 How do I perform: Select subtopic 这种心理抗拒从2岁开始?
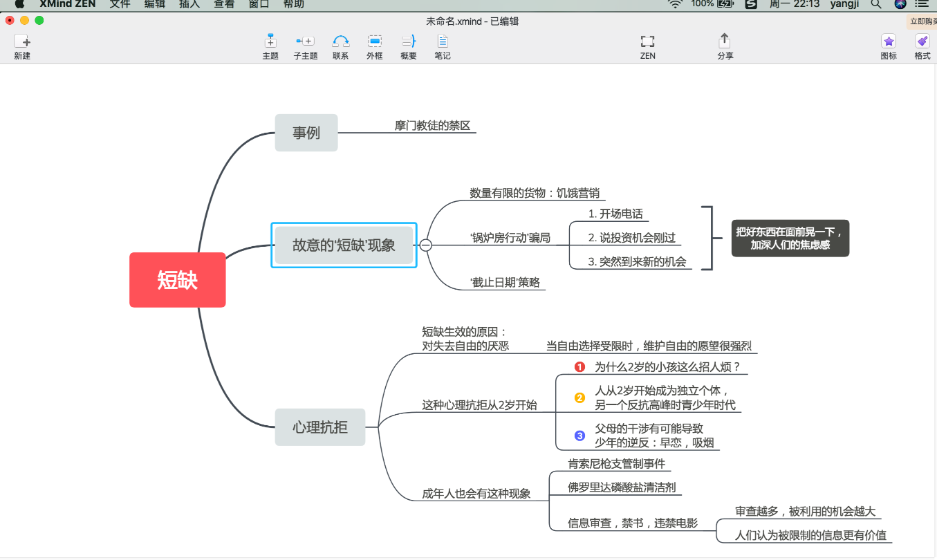pyautogui.click(x=479, y=405)
